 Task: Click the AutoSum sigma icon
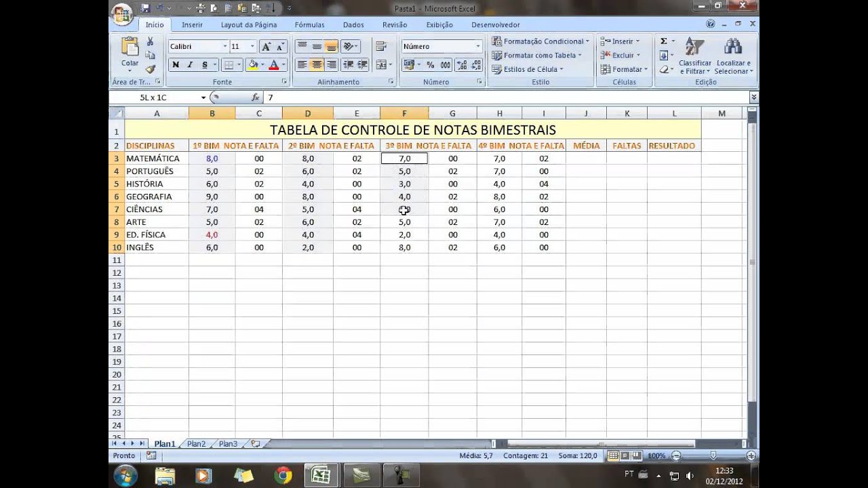[664, 41]
